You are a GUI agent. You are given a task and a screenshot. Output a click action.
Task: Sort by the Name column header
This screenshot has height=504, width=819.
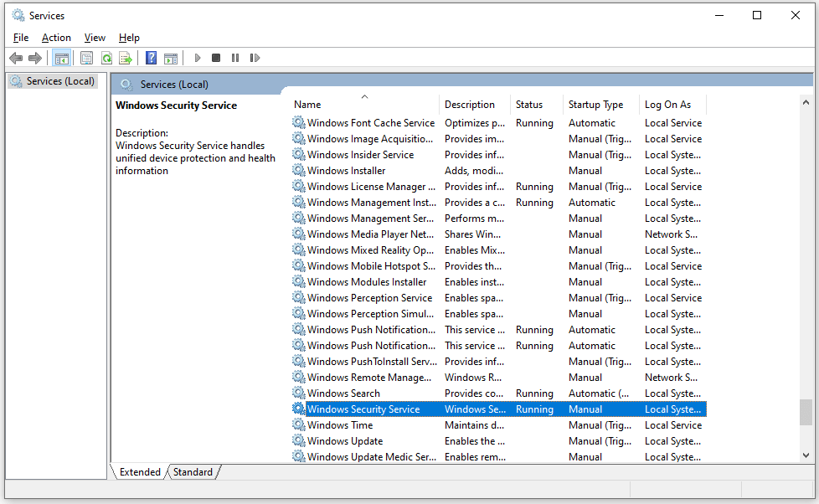[364, 105]
